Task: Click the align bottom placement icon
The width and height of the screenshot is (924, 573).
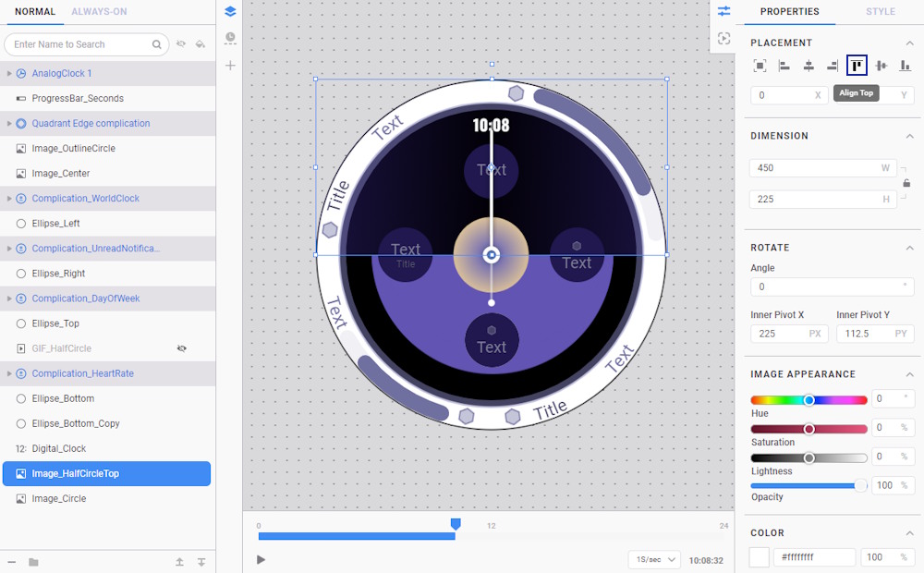Action: (x=906, y=66)
